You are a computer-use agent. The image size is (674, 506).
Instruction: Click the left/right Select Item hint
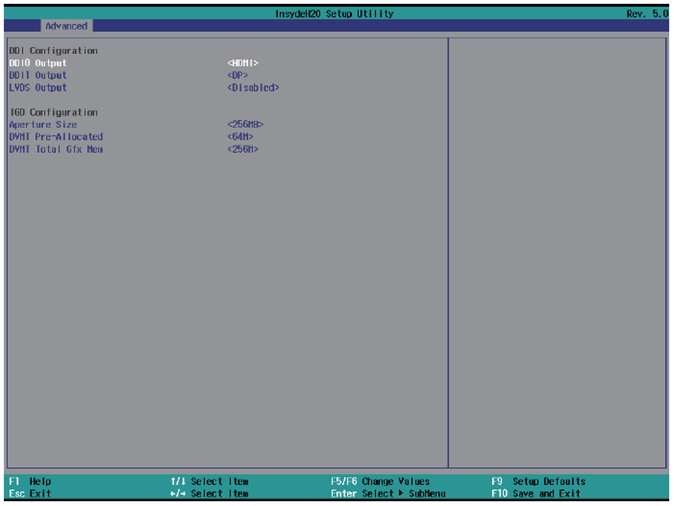[209, 494]
